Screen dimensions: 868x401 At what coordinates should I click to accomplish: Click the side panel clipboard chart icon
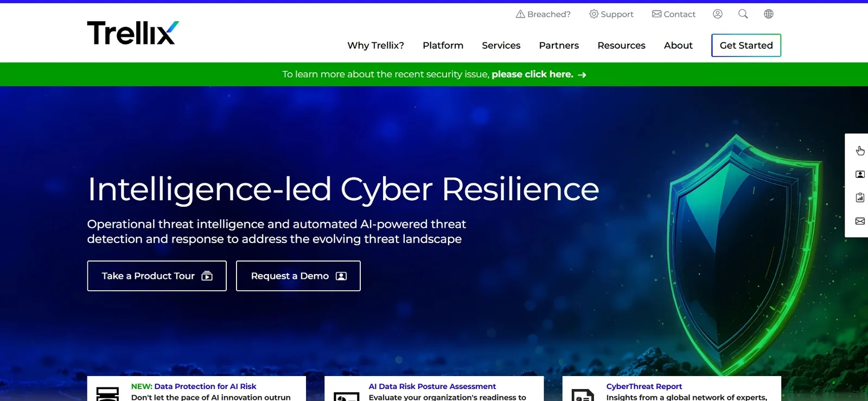coord(860,198)
